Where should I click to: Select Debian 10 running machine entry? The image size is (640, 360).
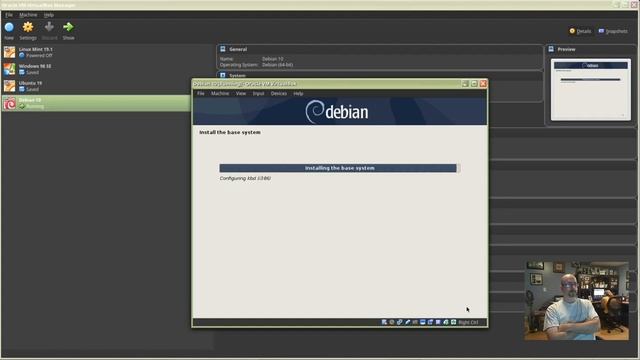pos(96,103)
